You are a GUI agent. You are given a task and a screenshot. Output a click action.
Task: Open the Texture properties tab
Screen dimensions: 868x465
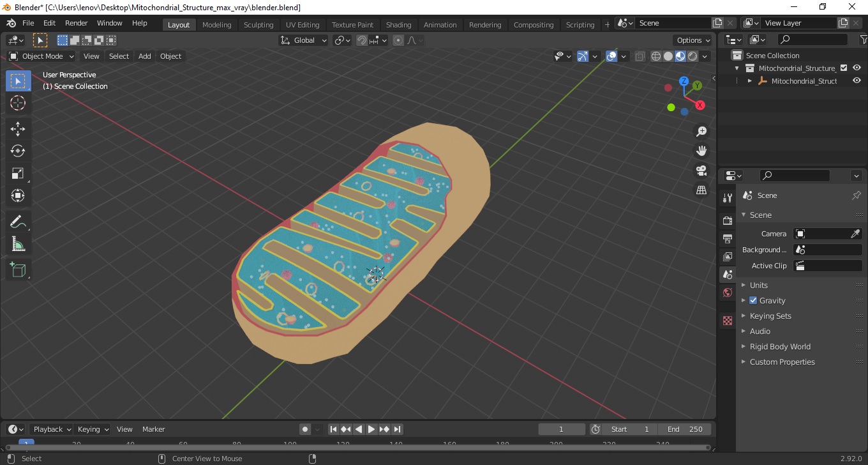coord(727,321)
